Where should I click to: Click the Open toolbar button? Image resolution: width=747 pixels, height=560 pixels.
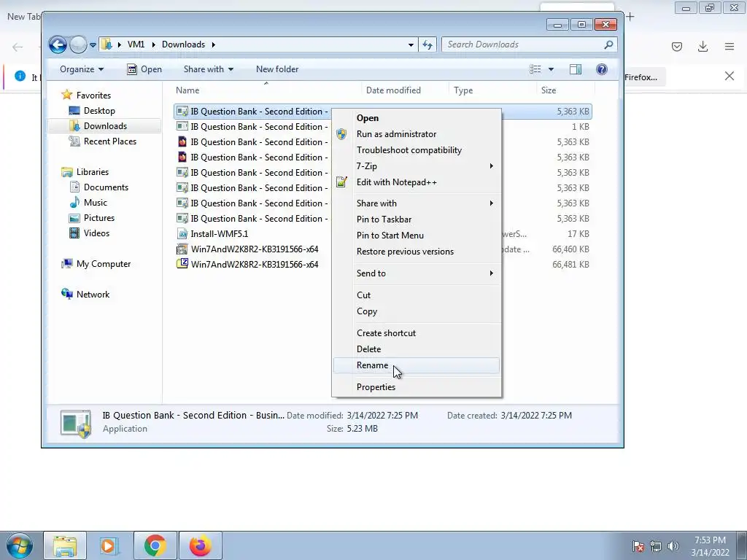(x=144, y=69)
